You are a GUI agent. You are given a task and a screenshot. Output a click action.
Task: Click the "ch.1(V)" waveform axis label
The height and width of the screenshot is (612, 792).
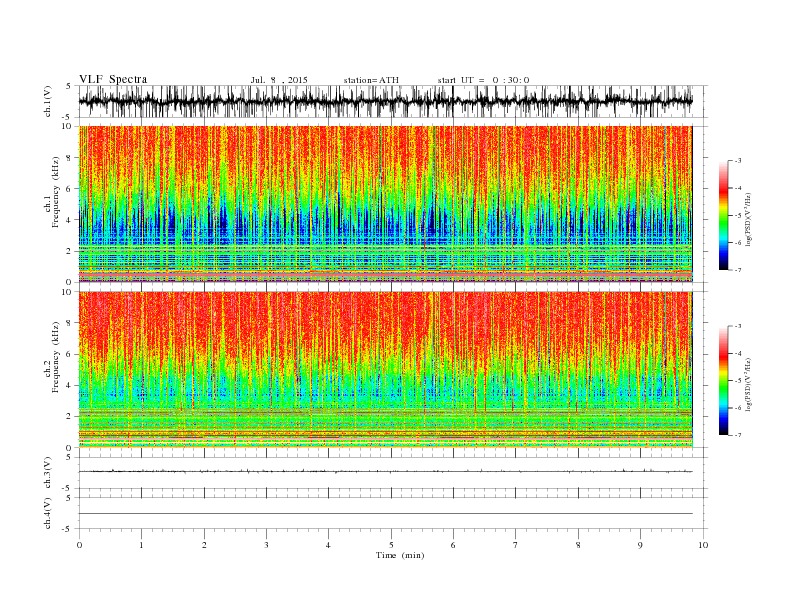click(48, 101)
